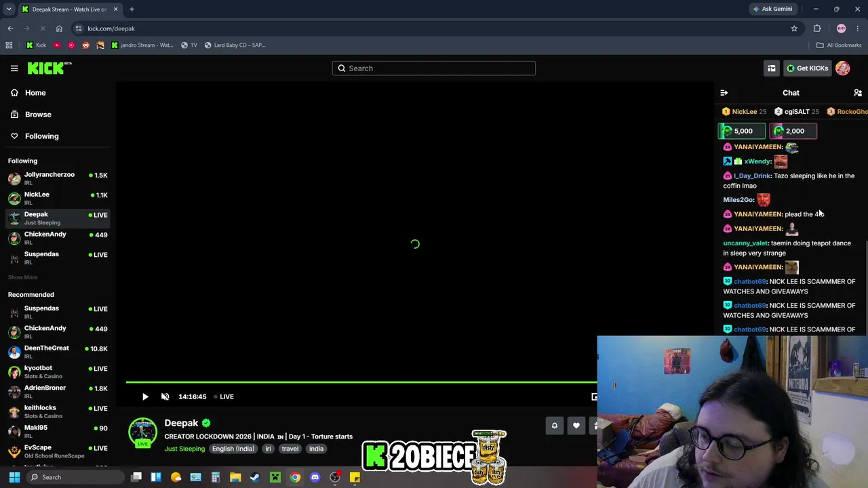Click the green video progress bar

(361, 382)
